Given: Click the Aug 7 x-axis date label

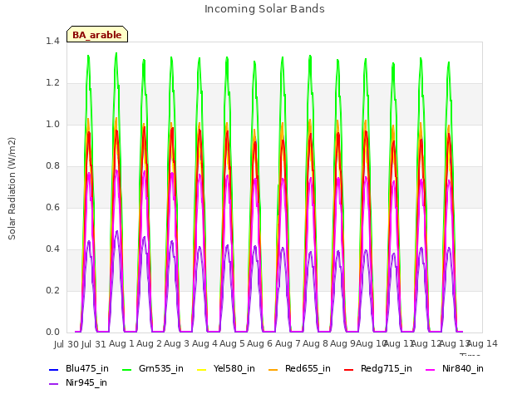Looking at the screenshot, I should 288,343.
